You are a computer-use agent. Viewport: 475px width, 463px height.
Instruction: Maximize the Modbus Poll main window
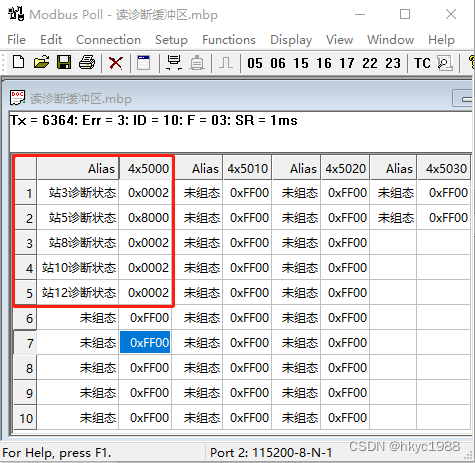[405, 14]
